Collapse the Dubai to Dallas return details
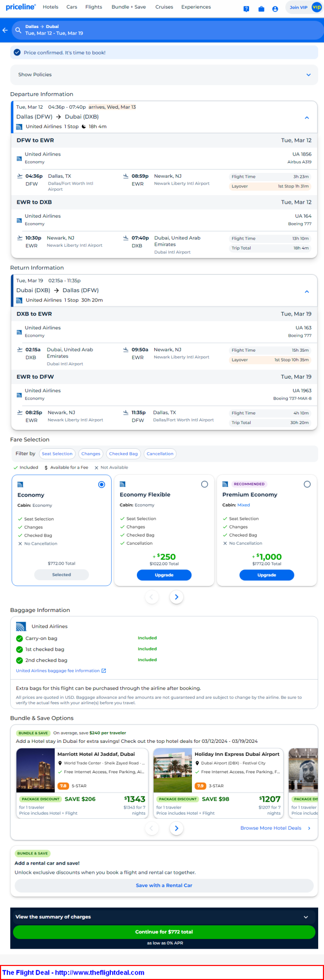 307,291
